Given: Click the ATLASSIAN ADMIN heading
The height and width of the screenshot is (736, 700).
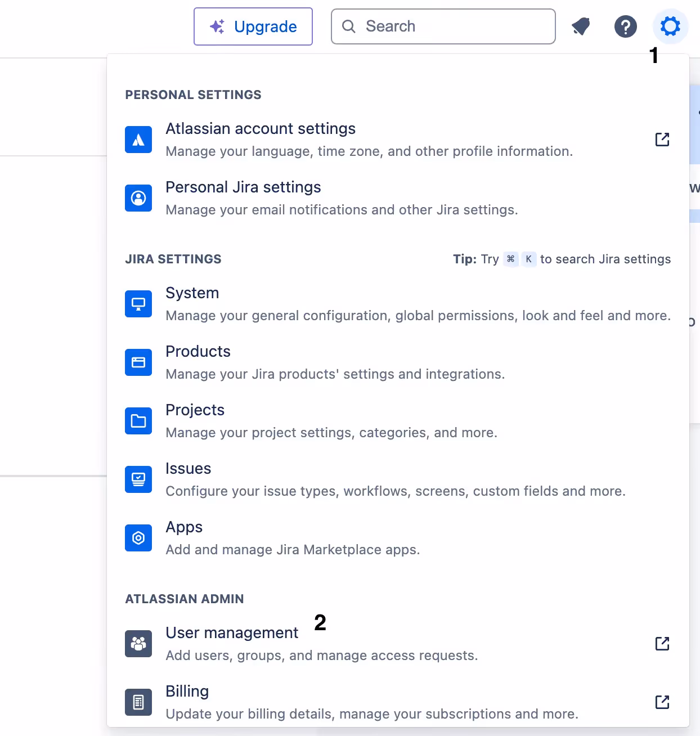Looking at the screenshot, I should [x=185, y=599].
